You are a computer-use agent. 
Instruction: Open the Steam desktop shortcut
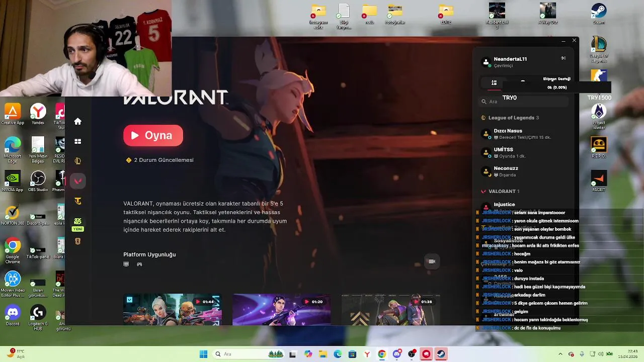[599, 14]
